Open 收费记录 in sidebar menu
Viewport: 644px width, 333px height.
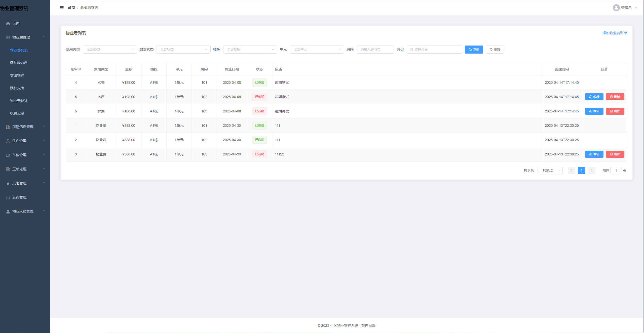17,113
